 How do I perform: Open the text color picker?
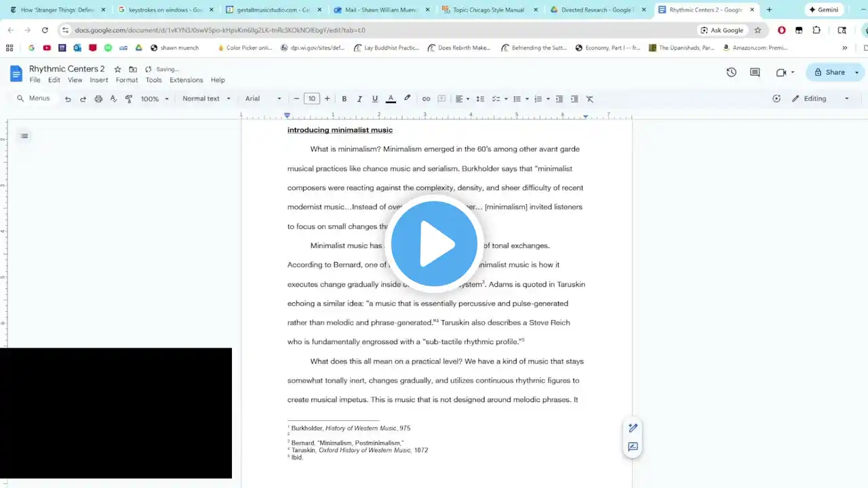[x=391, y=99]
